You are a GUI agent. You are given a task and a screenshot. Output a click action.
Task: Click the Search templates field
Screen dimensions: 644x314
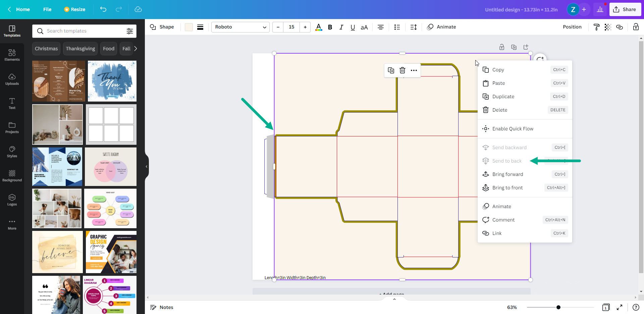tap(80, 31)
